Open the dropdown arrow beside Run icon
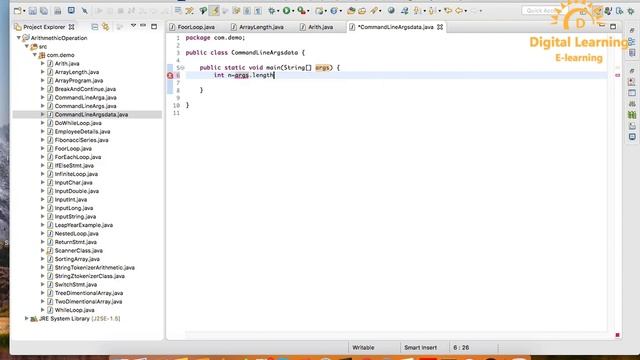The width and height of the screenshot is (640, 360). (x=293, y=11)
